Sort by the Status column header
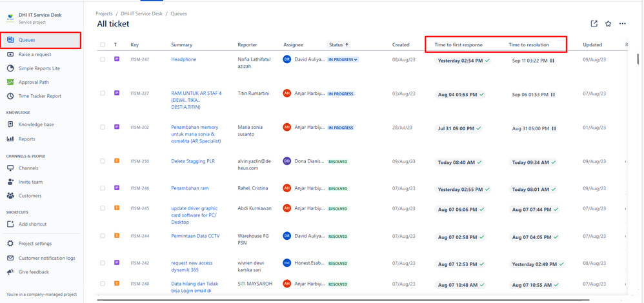 coord(339,44)
